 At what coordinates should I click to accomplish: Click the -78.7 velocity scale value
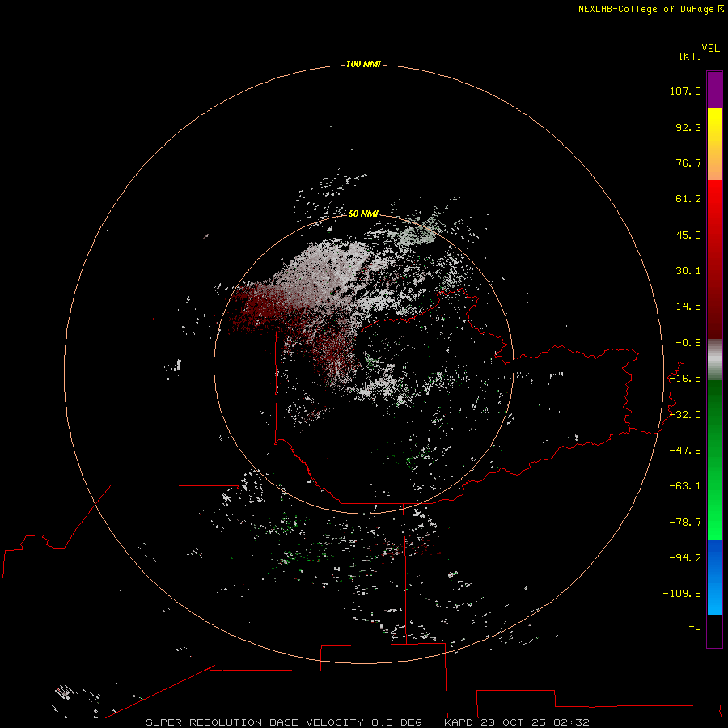click(x=685, y=523)
